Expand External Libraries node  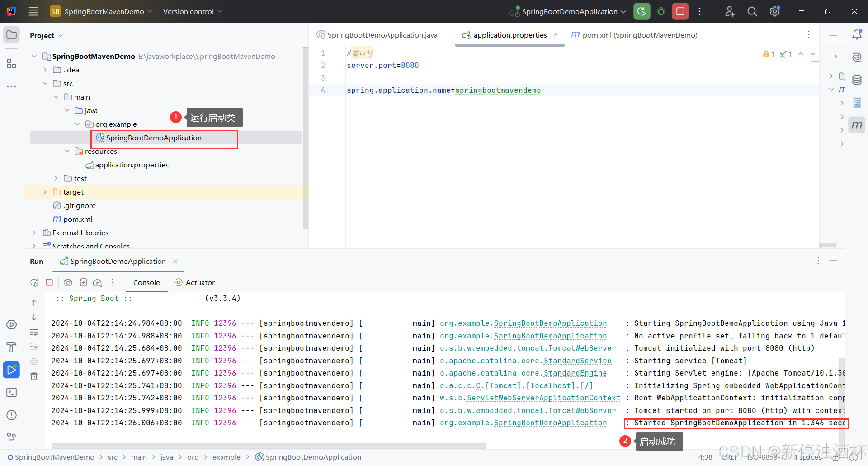[x=34, y=233]
